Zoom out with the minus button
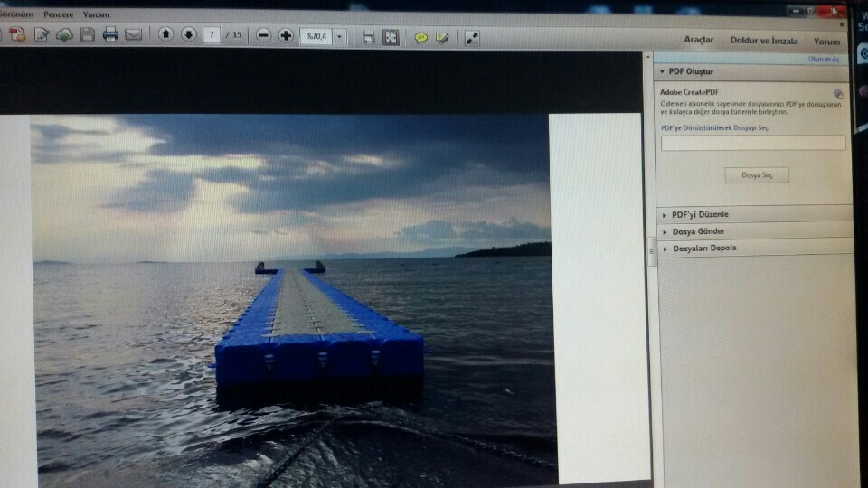The height and width of the screenshot is (488, 868). tap(263, 35)
